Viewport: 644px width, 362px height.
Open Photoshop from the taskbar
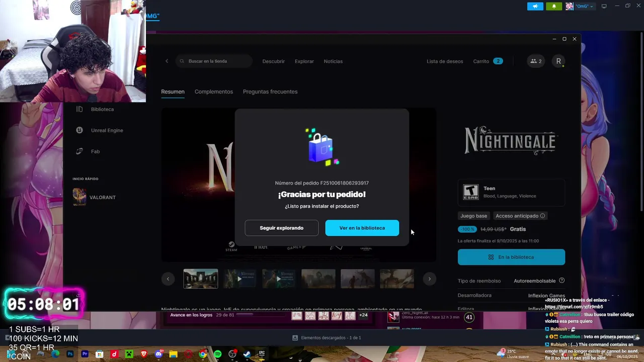(70, 354)
